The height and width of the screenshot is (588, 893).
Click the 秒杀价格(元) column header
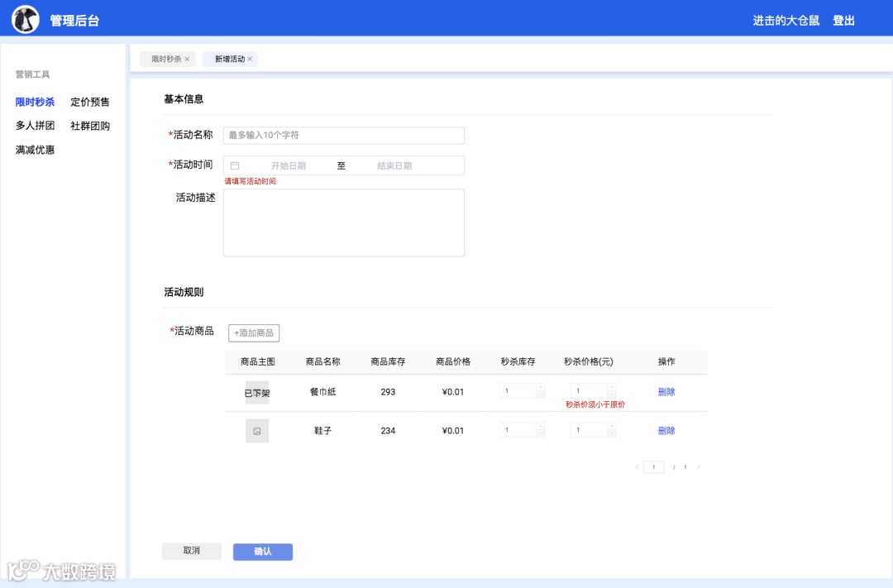589,361
